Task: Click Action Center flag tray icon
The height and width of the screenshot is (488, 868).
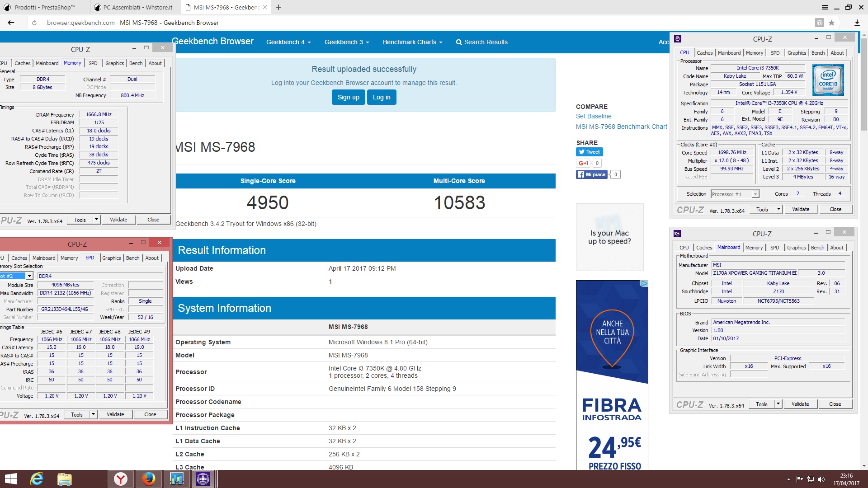Action: [799, 479]
